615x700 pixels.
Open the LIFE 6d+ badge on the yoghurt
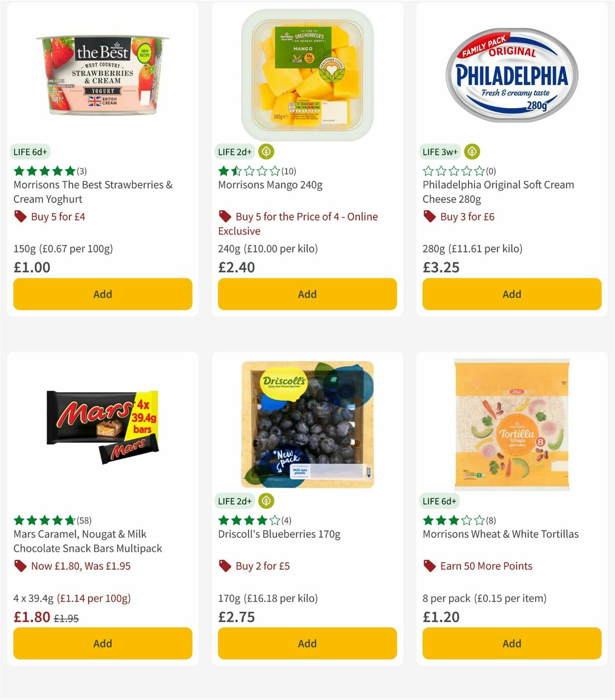(x=30, y=152)
